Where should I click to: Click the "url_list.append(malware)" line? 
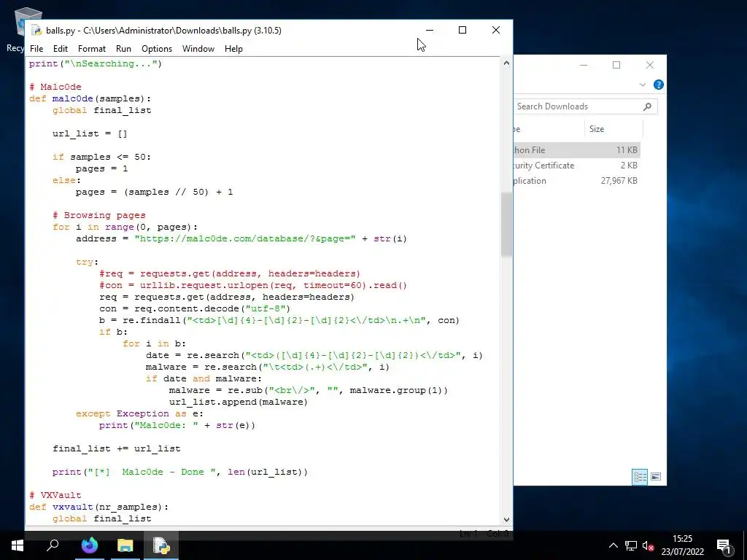pyautogui.click(x=239, y=402)
